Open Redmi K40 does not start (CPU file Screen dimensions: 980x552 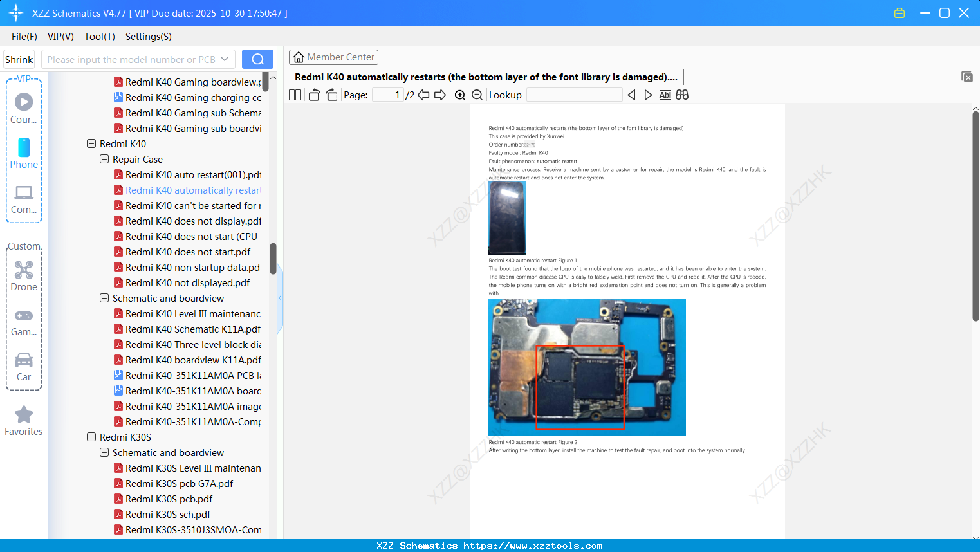pyautogui.click(x=188, y=236)
